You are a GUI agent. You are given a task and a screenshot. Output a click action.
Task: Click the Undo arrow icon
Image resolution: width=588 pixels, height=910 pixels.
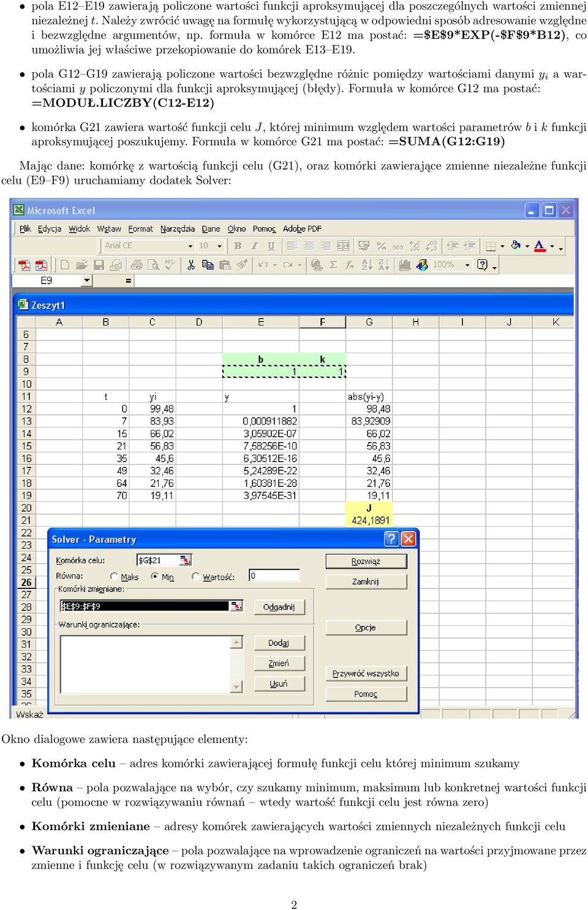pyautogui.click(x=263, y=265)
